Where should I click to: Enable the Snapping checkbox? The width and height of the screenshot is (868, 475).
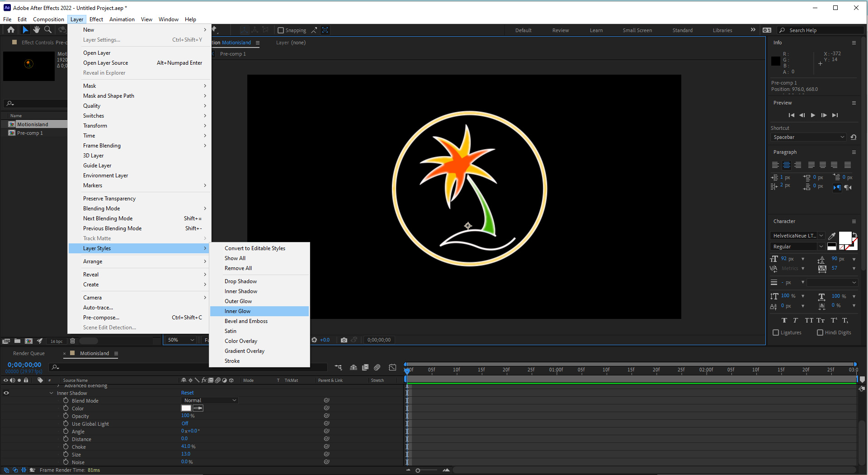click(x=281, y=30)
